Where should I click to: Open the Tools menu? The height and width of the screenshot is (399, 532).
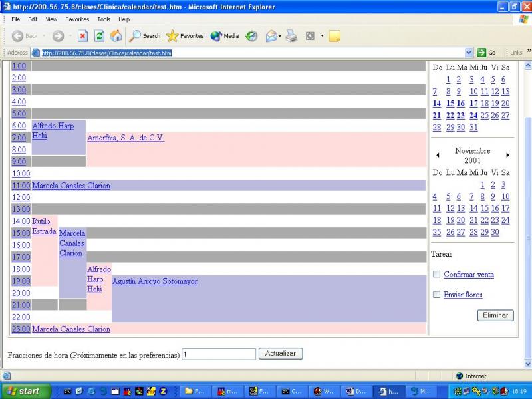[x=104, y=19]
